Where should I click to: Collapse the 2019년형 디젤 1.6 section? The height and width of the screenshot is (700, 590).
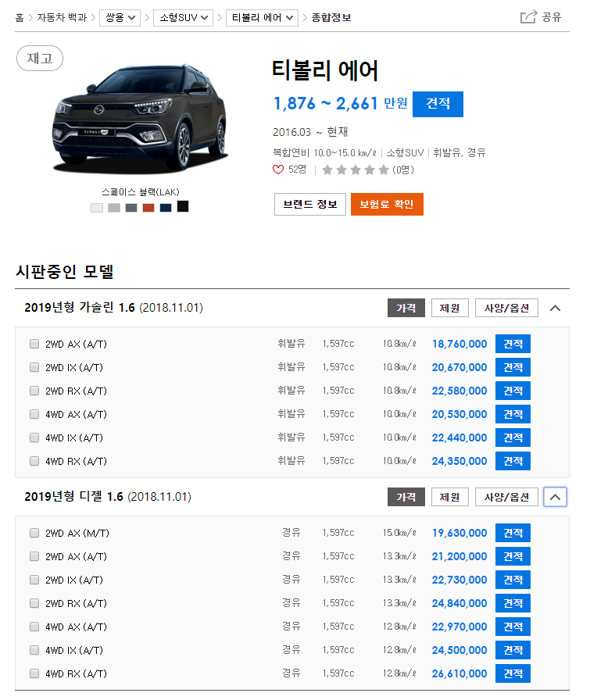[x=555, y=497]
